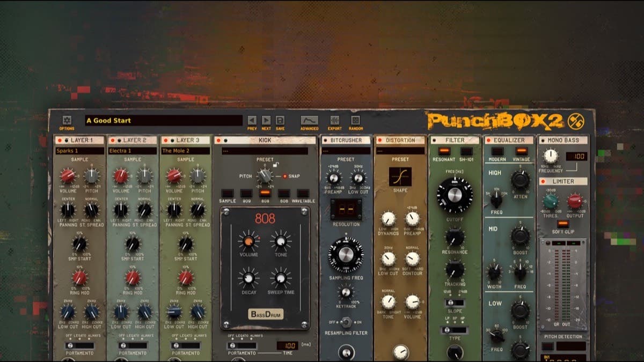Toggle the Resampling Filter switch
Screen dimensions: 644x362
click(346, 322)
